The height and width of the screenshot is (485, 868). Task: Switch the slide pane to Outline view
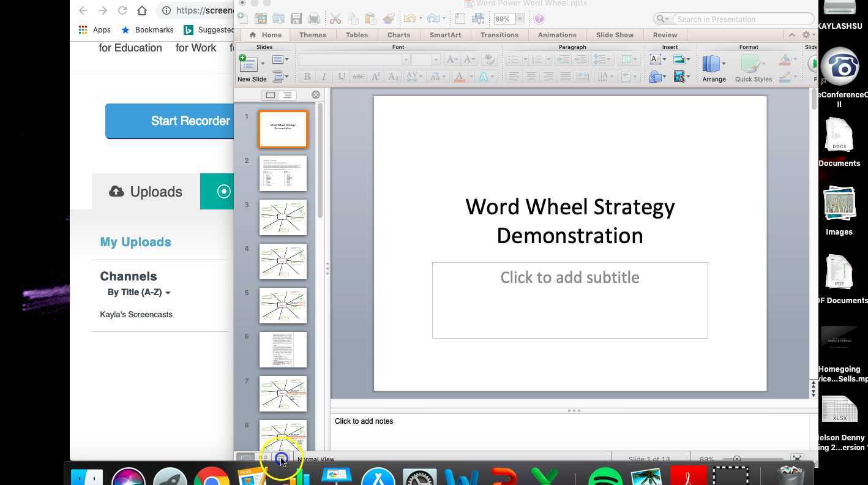click(x=287, y=95)
